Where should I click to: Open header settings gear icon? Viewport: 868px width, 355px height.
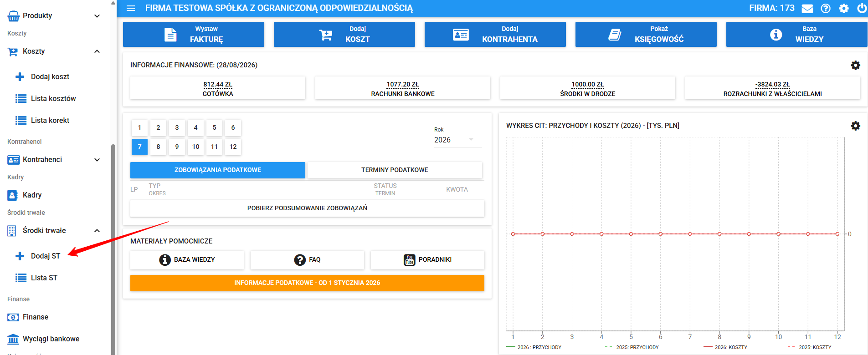(844, 8)
